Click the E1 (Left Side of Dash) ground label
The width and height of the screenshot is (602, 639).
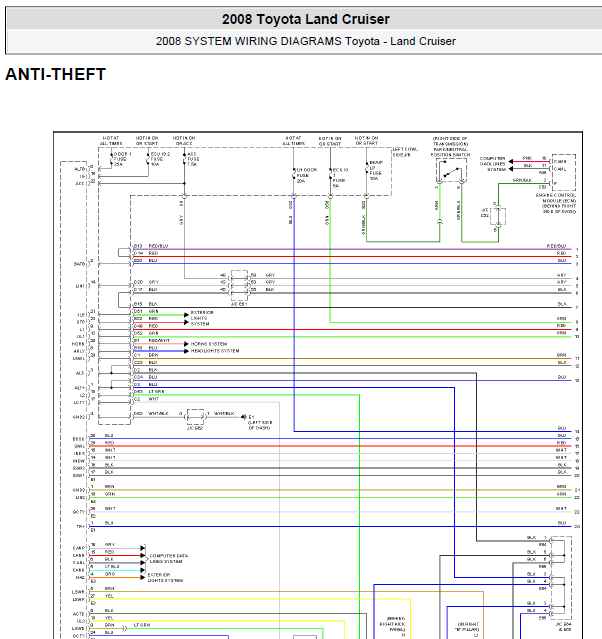(x=260, y=423)
